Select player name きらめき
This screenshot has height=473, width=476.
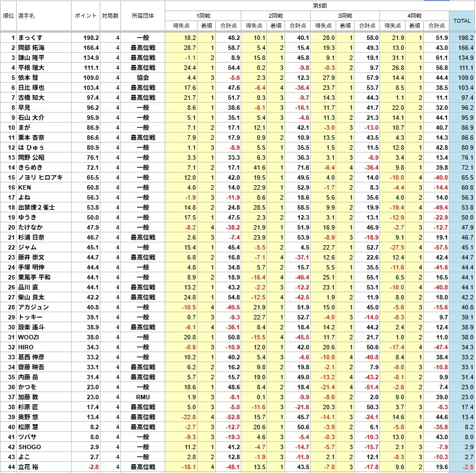click(31, 167)
